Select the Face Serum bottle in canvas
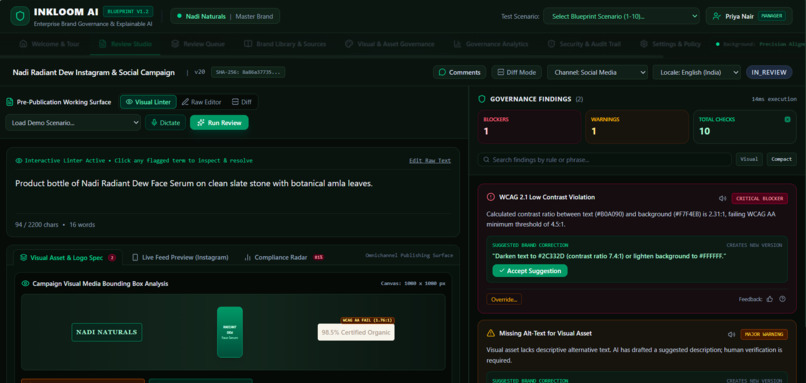The height and width of the screenshot is (383, 806). pyautogui.click(x=230, y=332)
